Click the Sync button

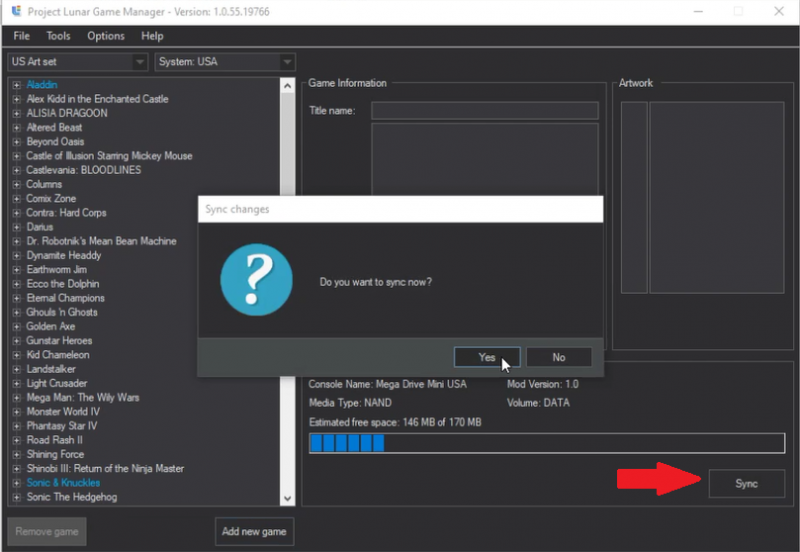pos(746,484)
